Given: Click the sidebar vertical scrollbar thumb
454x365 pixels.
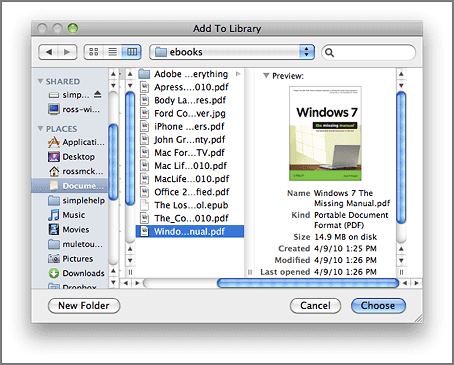Looking at the screenshot, I should pos(113,162).
